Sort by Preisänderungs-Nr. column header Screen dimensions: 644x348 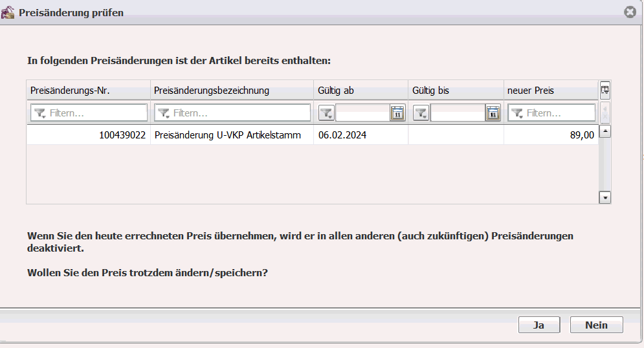88,91
